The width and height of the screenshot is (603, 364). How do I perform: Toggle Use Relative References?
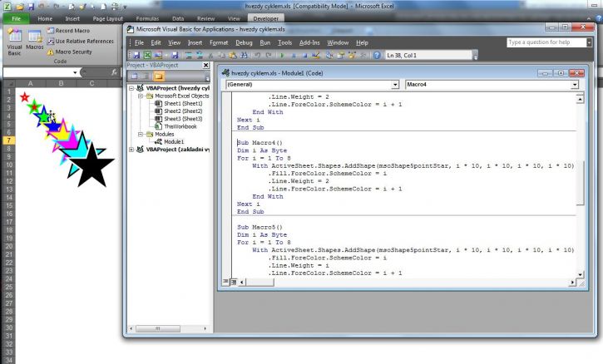point(81,41)
